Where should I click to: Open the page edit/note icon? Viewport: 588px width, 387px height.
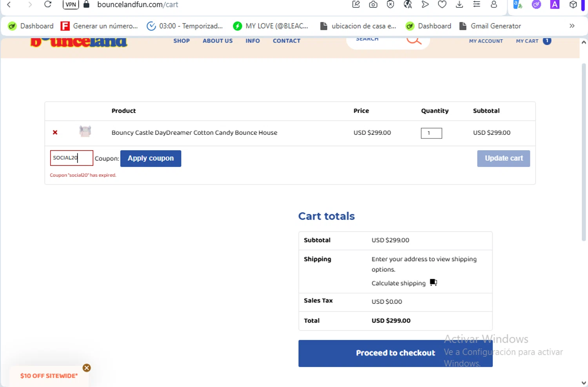tap(356, 5)
